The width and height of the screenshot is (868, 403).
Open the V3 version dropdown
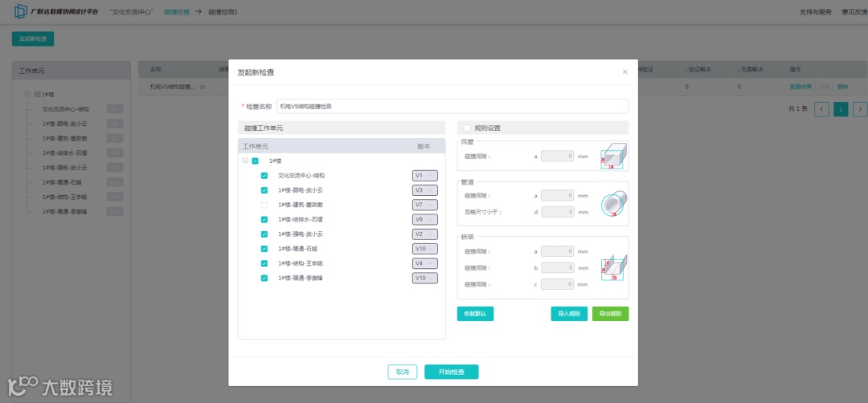tap(424, 190)
